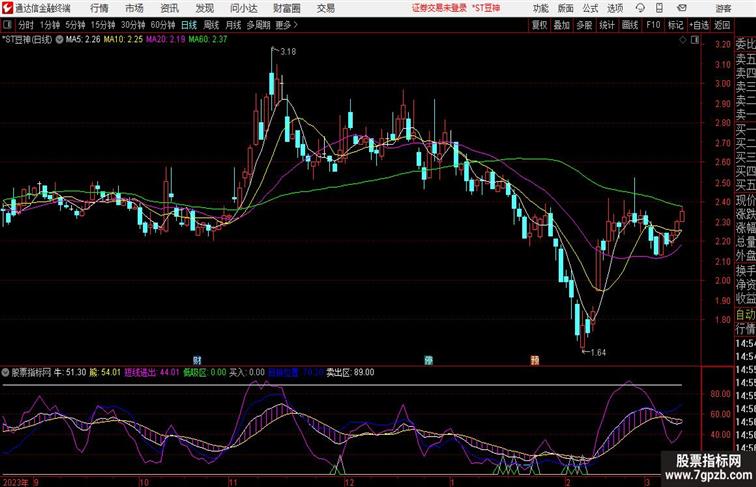Open the 市场 menu

tap(134, 8)
